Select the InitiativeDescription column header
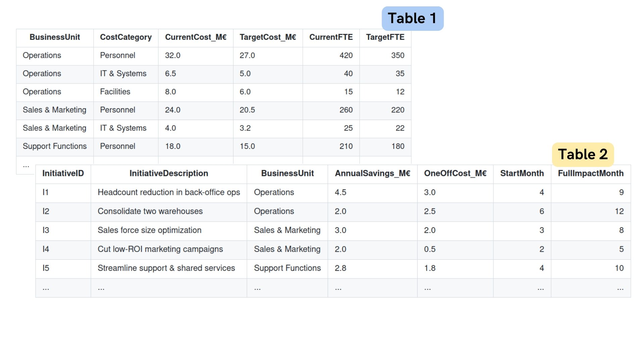The width and height of the screenshot is (644, 362). pyautogui.click(x=169, y=173)
